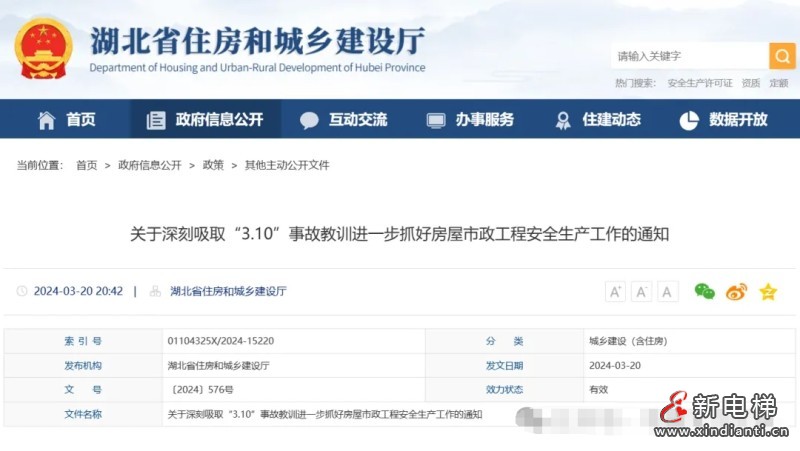Viewport: 800px width, 451px height.
Task: Focus the 请输入关键字 search field
Action: pos(690,56)
